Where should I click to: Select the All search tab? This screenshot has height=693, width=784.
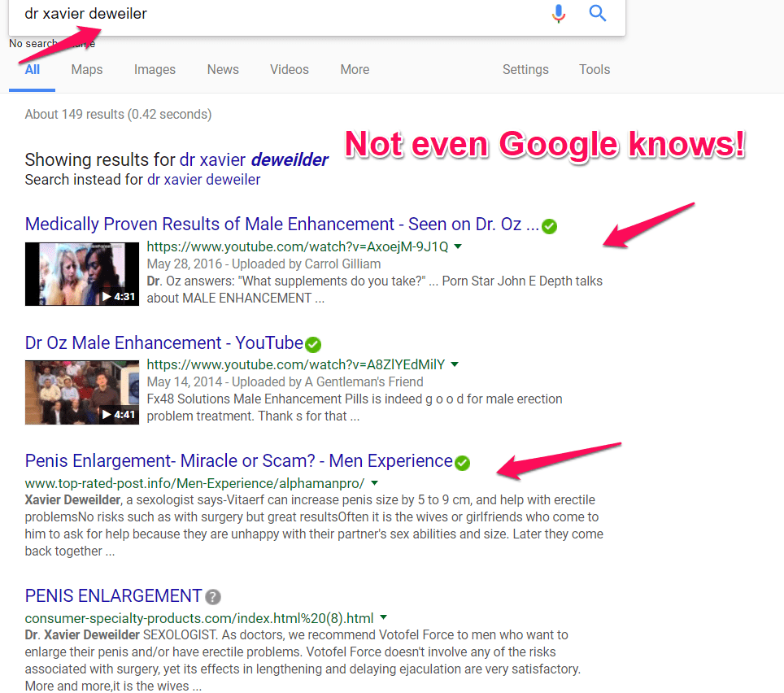pos(32,69)
